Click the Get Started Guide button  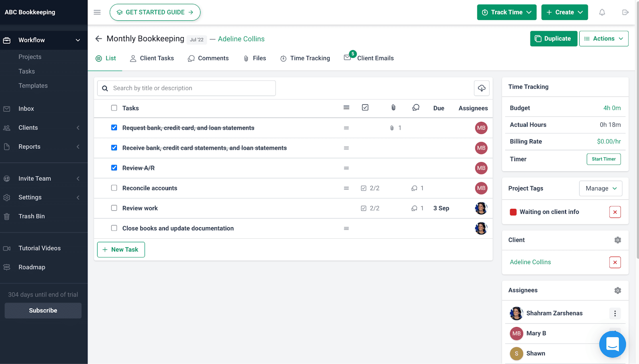point(155,12)
